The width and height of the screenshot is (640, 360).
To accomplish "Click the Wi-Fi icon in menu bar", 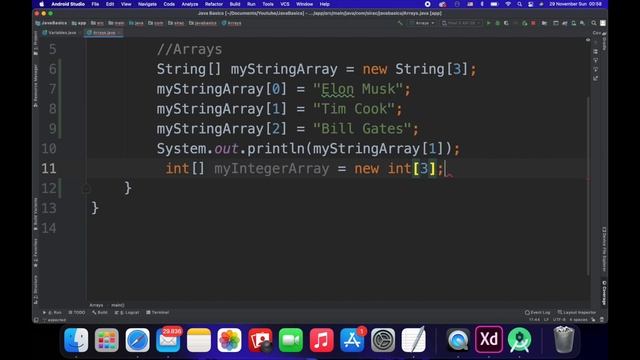I will [508, 4].
